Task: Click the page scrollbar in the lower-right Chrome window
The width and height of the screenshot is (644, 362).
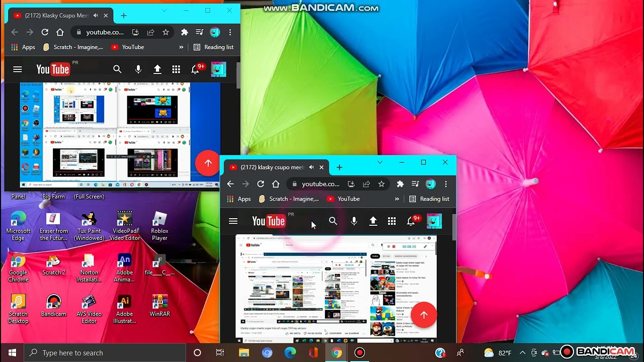Action: pyautogui.click(x=453, y=228)
